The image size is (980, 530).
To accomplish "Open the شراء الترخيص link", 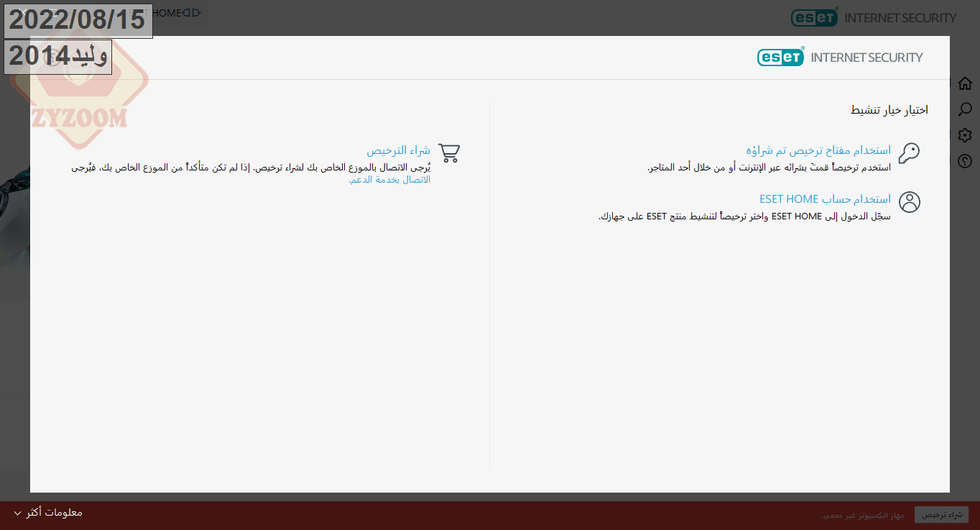I will click(x=399, y=150).
